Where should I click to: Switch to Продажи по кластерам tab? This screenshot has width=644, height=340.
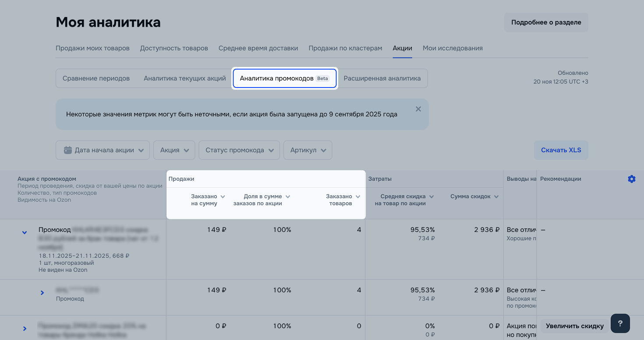[345, 48]
